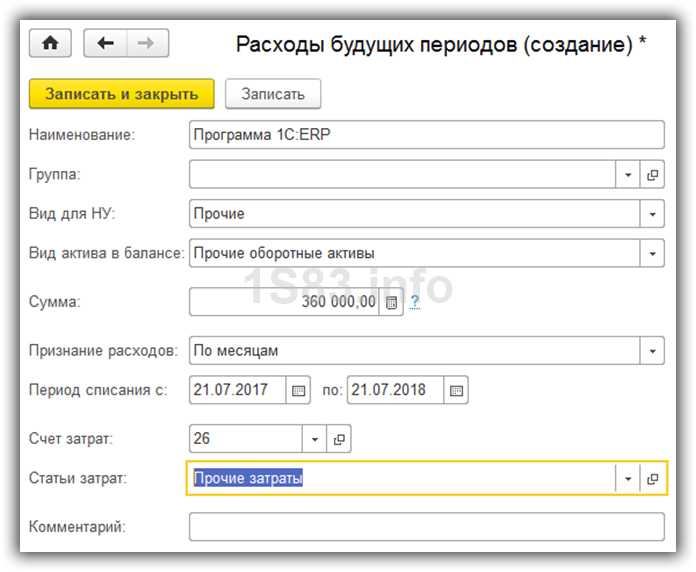Open the Группа item via open icon

(652, 174)
